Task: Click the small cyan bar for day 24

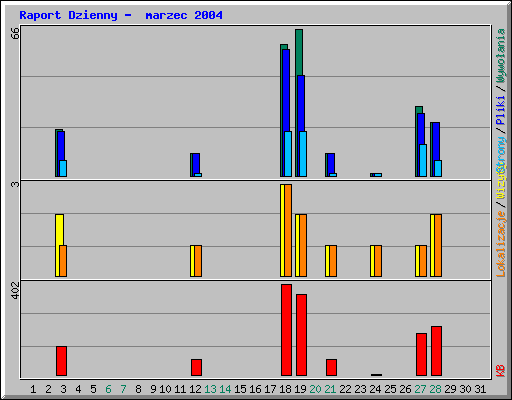Action: (378, 175)
